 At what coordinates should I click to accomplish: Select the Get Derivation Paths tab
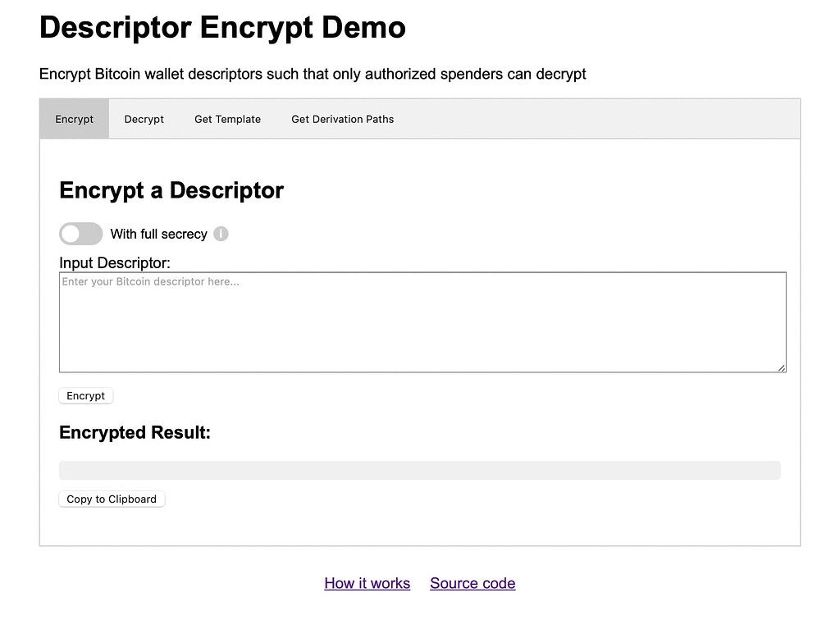pos(342,118)
